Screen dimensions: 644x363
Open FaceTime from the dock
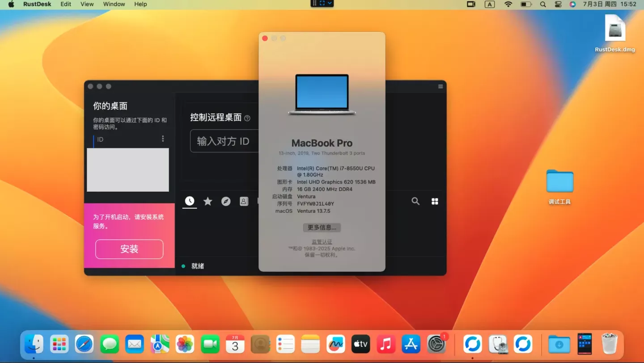(210, 344)
